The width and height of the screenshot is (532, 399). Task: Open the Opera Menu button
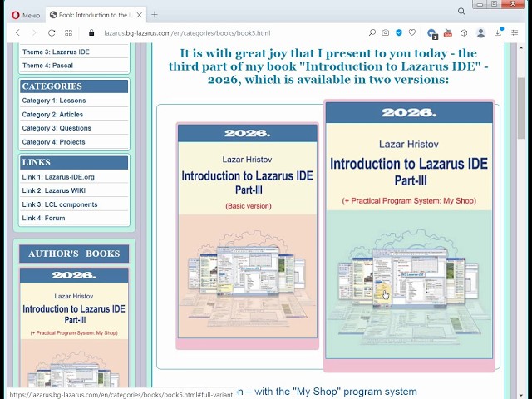26,15
